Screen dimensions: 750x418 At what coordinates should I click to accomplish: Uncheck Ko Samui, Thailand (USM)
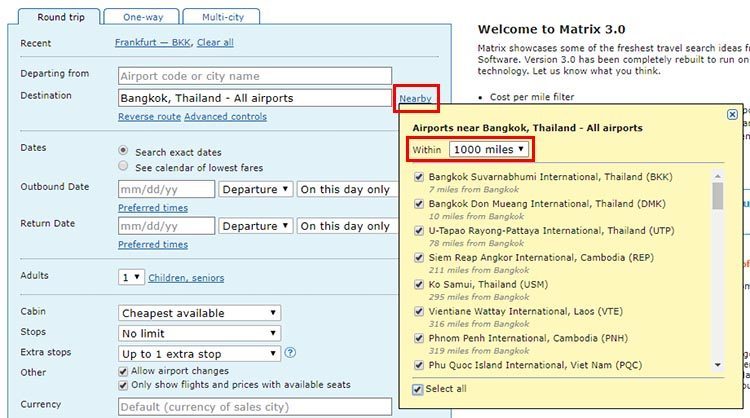[419, 284]
